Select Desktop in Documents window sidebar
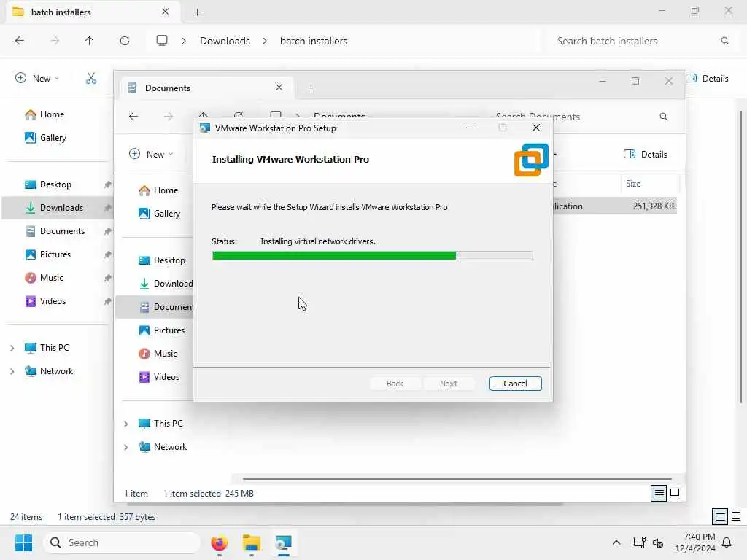 pyautogui.click(x=169, y=260)
